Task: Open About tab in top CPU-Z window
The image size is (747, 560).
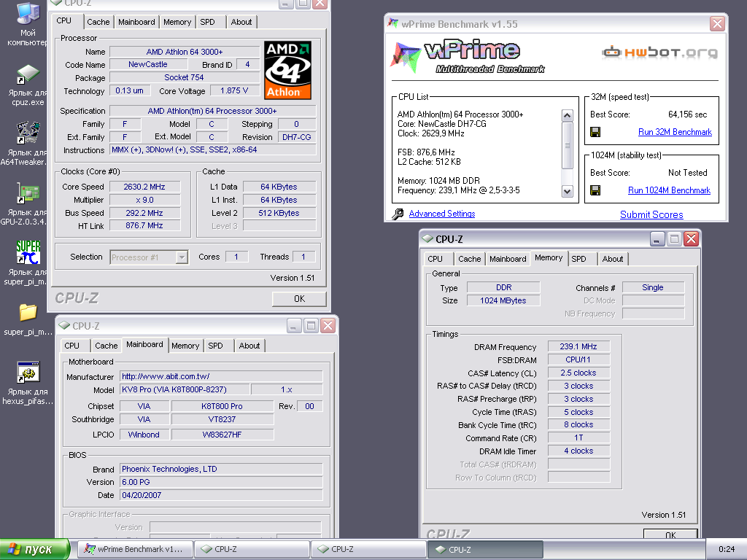Action: [x=241, y=22]
